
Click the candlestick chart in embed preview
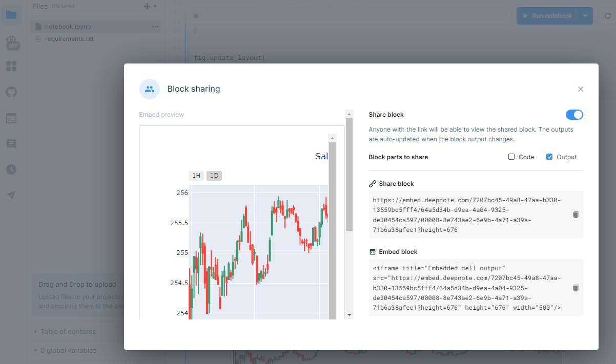(259, 252)
